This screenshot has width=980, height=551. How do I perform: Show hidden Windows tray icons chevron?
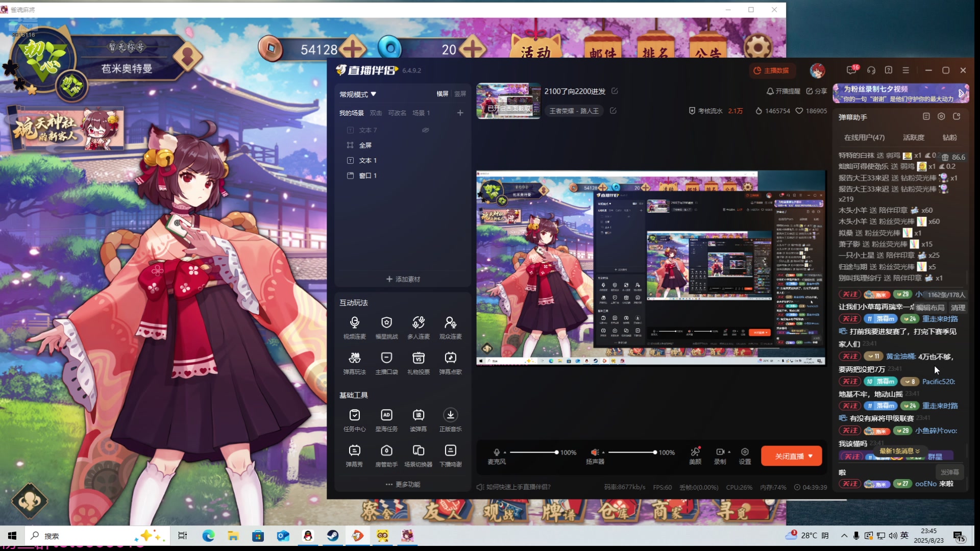tap(844, 536)
